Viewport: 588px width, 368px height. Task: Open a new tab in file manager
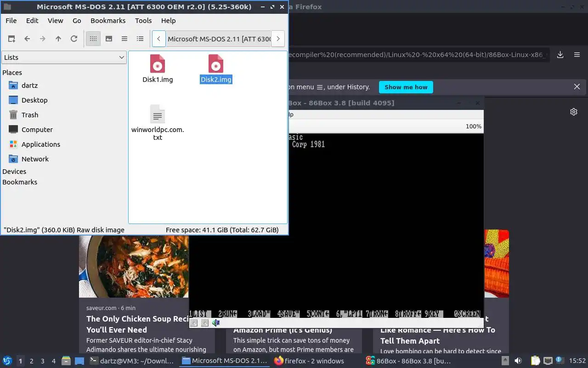pyautogui.click(x=11, y=39)
